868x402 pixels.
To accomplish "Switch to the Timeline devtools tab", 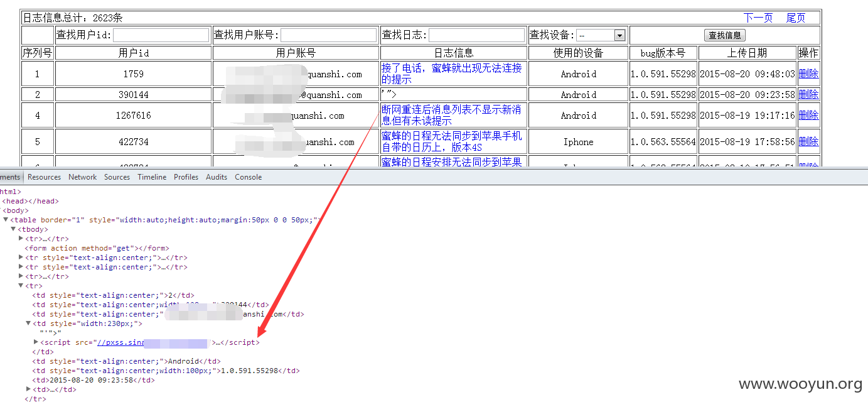I will tap(153, 177).
